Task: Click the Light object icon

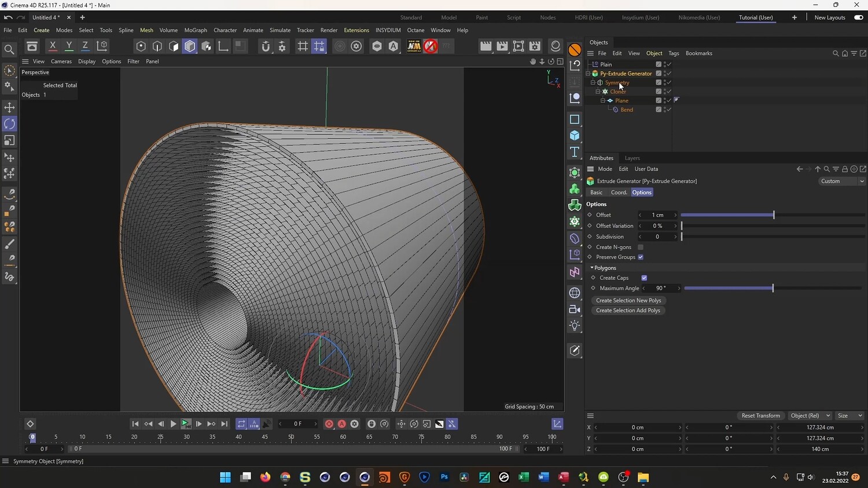Action: 575,326
